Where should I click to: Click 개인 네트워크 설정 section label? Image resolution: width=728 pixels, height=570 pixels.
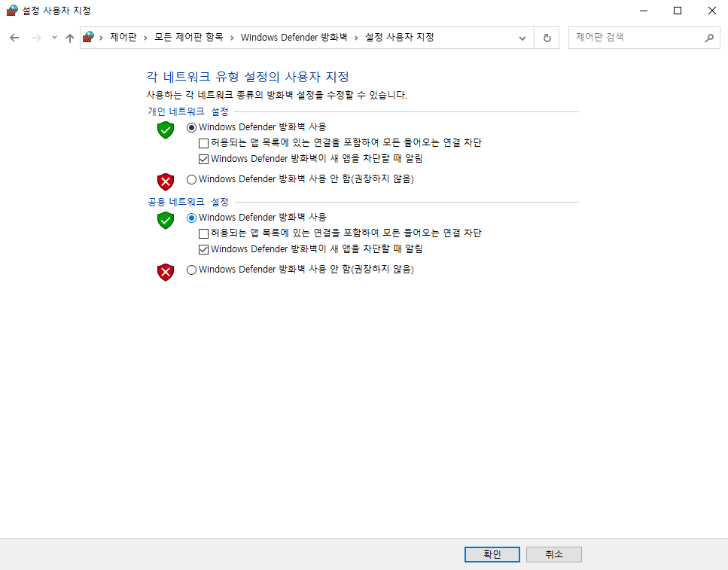(x=188, y=111)
